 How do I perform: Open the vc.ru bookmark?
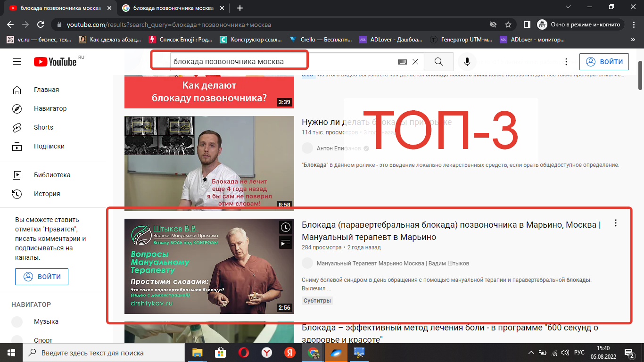40,40
